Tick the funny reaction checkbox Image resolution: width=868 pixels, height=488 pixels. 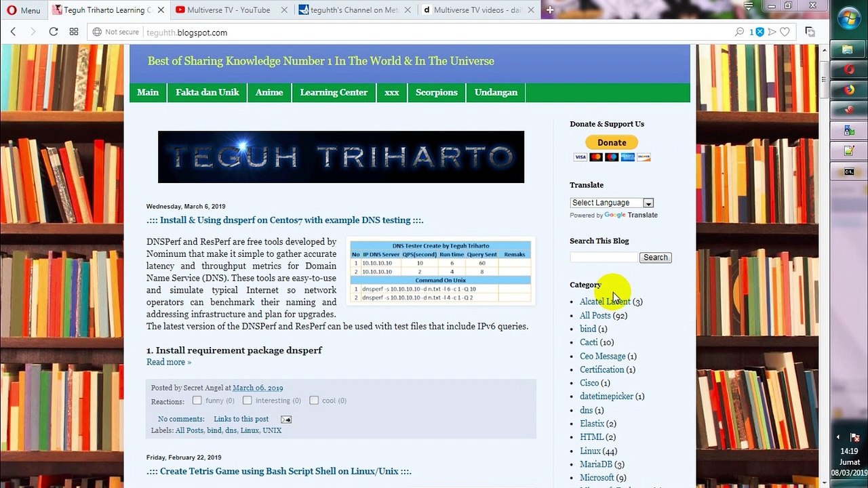(197, 401)
